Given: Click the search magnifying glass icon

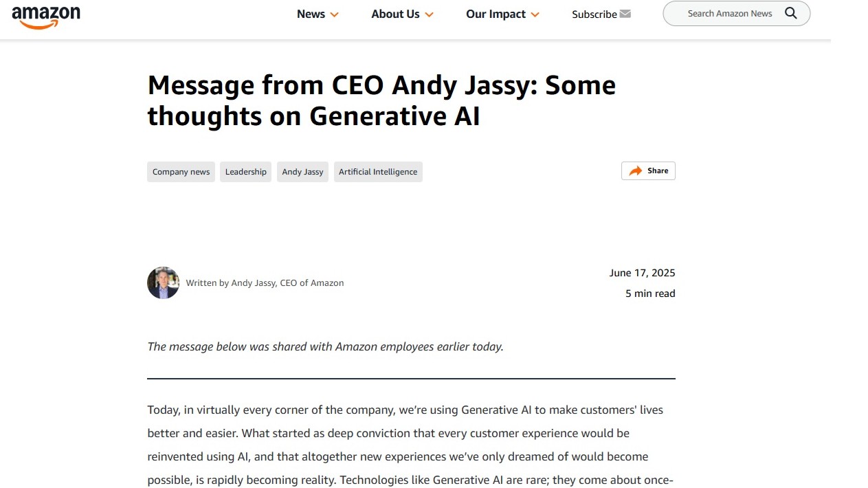Looking at the screenshot, I should pyautogui.click(x=791, y=13).
